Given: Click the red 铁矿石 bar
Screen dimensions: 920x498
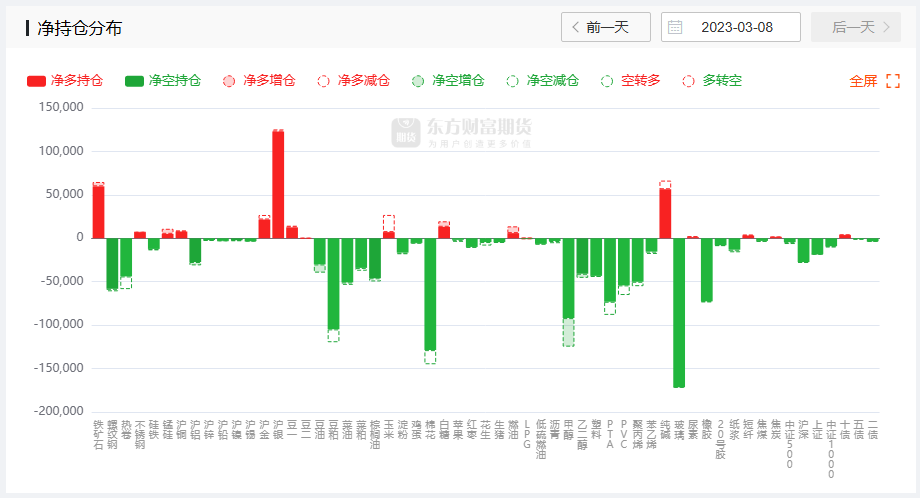Looking at the screenshot, I should pyautogui.click(x=98, y=211).
